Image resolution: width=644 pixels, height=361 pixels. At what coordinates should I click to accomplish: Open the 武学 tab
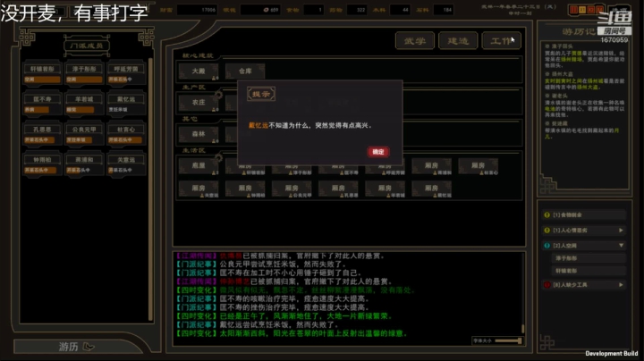pos(415,41)
